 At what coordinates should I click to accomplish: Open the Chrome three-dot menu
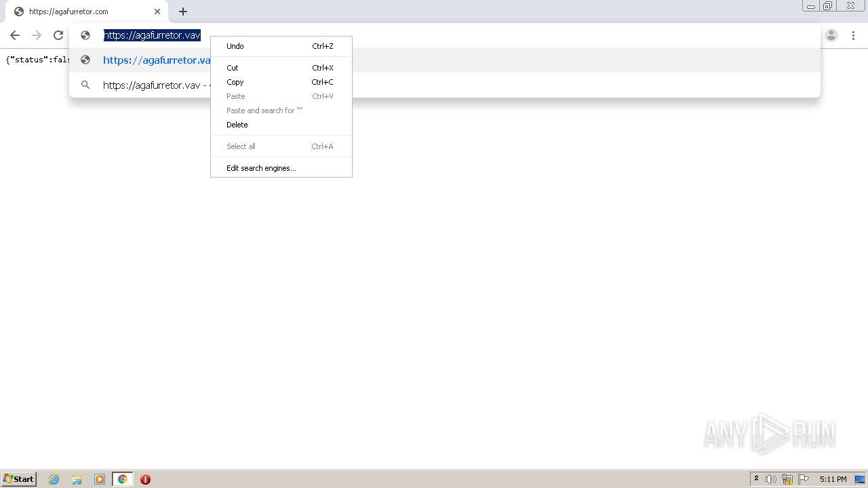(853, 35)
